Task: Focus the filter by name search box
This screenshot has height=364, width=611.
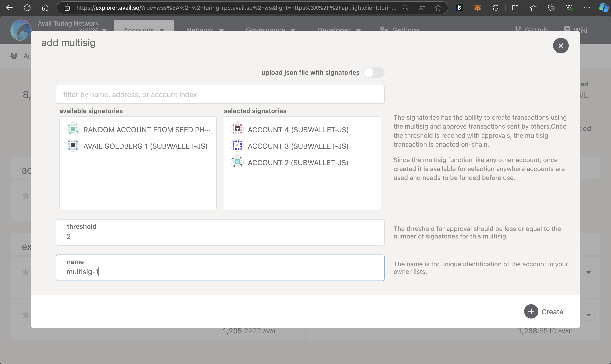Action: click(220, 95)
